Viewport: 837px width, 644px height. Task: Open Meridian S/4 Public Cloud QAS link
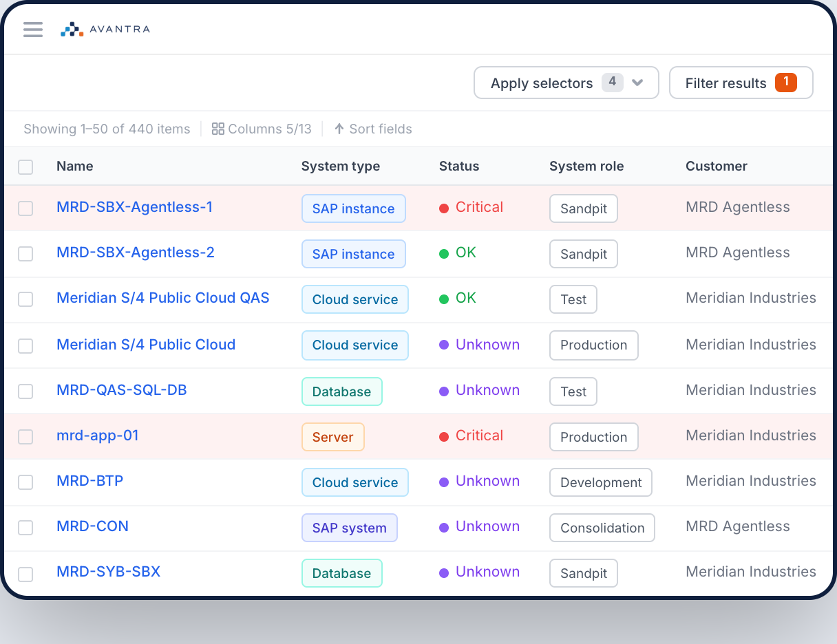163,298
